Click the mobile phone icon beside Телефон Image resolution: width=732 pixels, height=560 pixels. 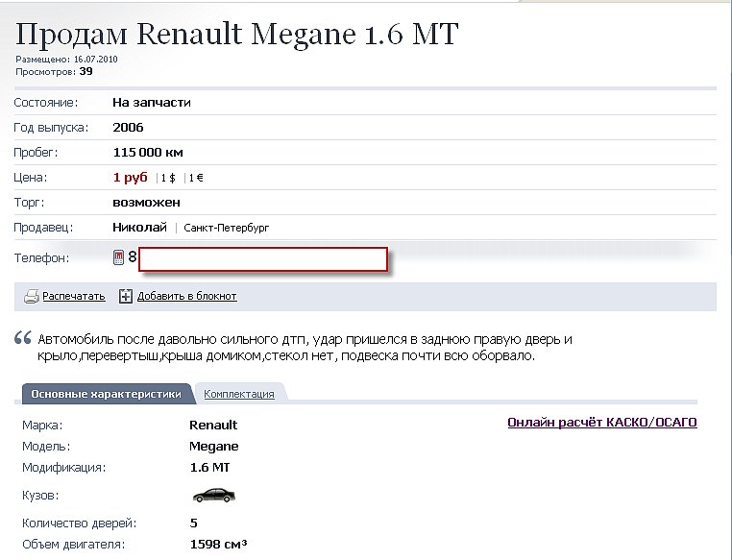tap(118, 257)
